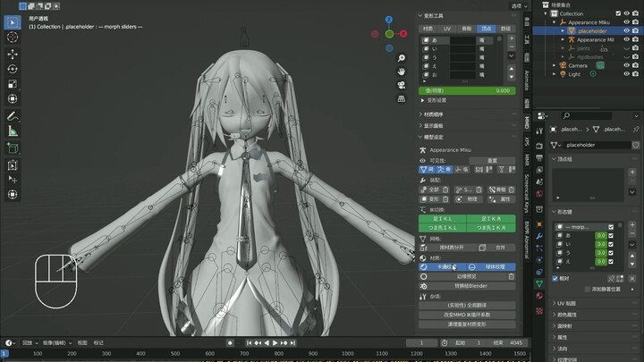Expand Light in the outliner
644x362 pixels.
[x=554, y=74]
